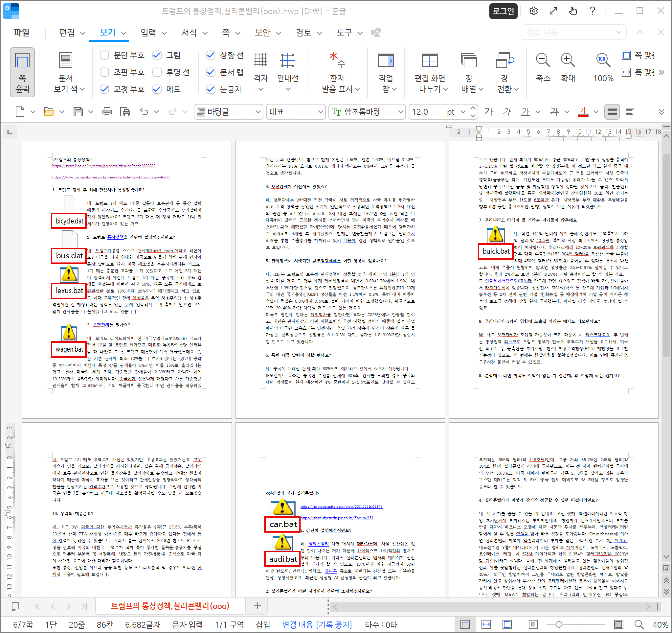Click 창 배열 arrange windows icon
672x633 pixels.
469,60
